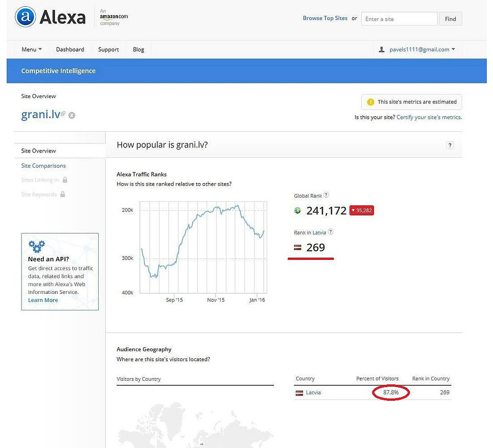Expand the Menu dropdown
Image resolution: width=493 pixels, height=448 pixels.
pyautogui.click(x=31, y=49)
